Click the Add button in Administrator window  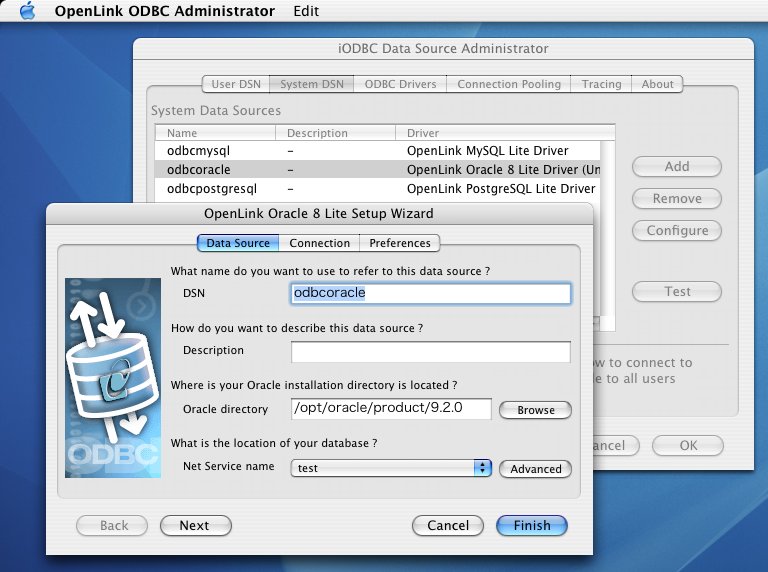pyautogui.click(x=677, y=167)
